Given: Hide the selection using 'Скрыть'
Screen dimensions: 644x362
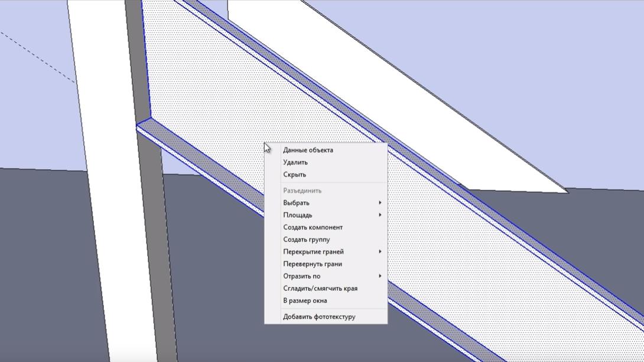Looking at the screenshot, I should click(x=294, y=174).
